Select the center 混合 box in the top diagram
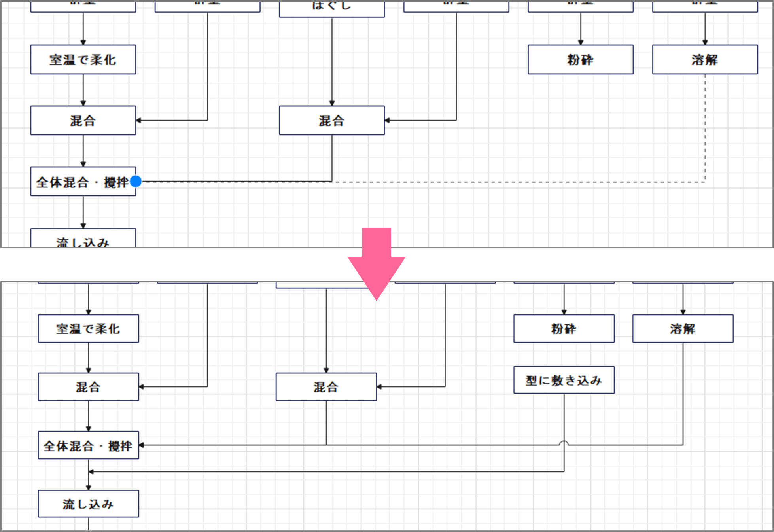The image size is (774, 532). [x=332, y=120]
